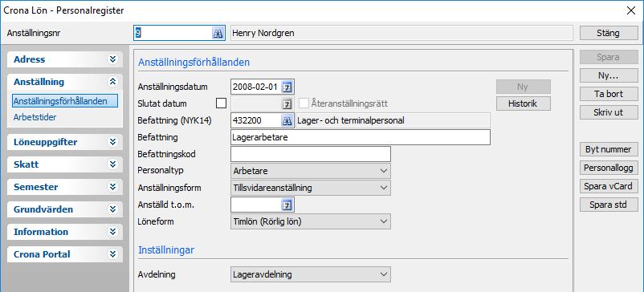The width and height of the screenshot is (644, 292).
Task: Select Anställningsförhållanden in the sidebar
Action: (x=65, y=101)
